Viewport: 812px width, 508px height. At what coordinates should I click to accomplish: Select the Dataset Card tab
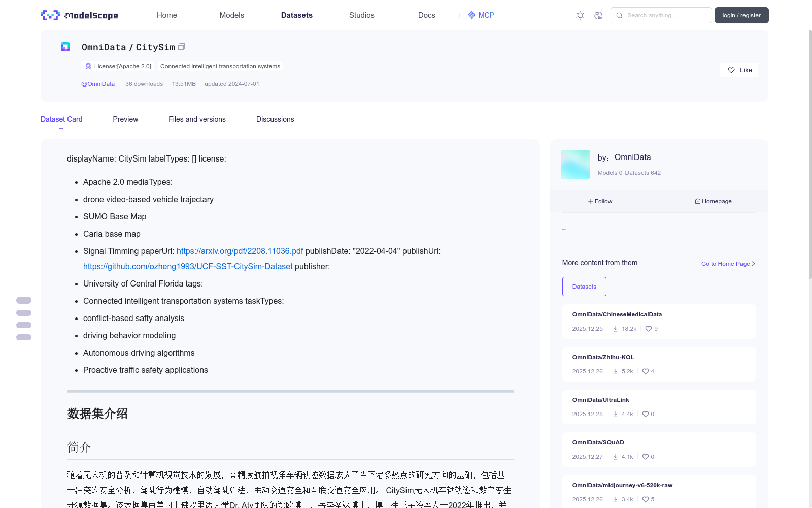click(x=61, y=119)
